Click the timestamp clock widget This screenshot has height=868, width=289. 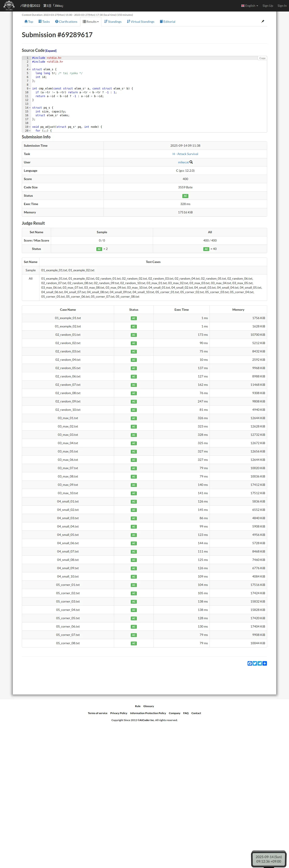268,859
